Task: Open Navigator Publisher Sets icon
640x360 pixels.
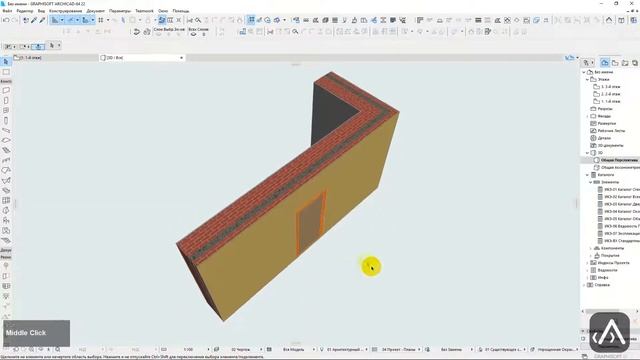Action: tap(635, 62)
